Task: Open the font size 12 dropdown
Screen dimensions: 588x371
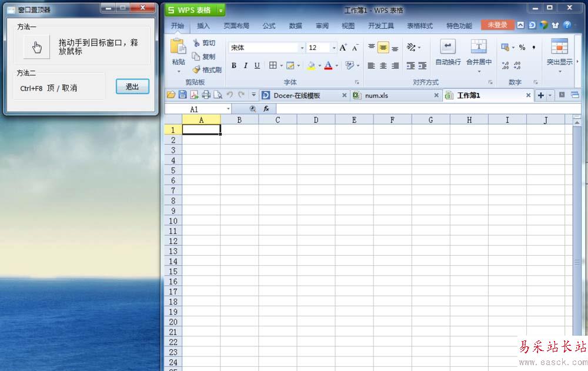Action: coord(334,48)
